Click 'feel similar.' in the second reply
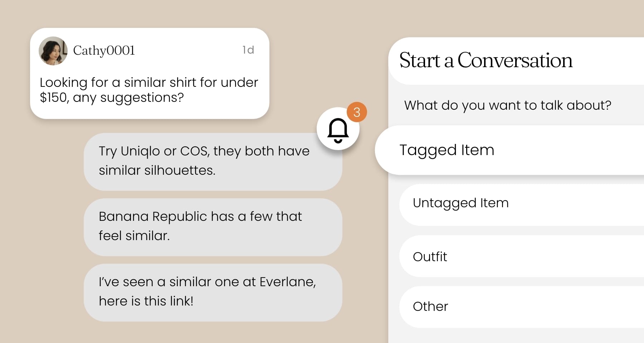Screen dimensions: 644x343 [x=134, y=236]
